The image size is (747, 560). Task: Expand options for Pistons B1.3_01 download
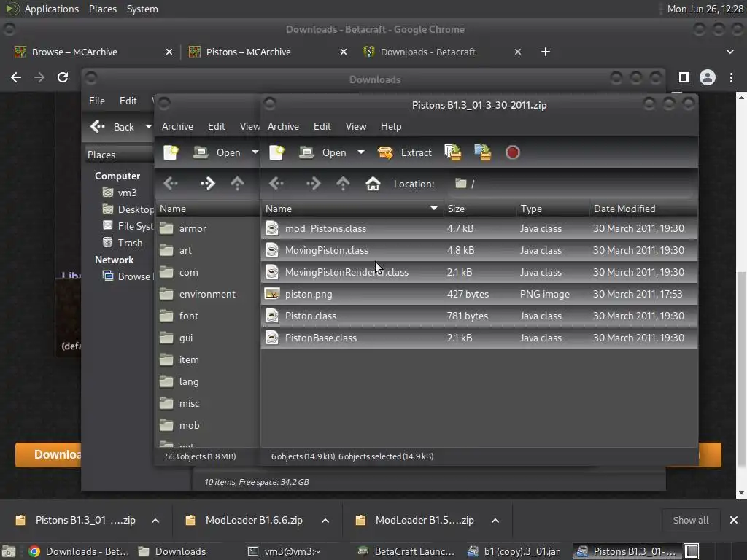(155, 521)
